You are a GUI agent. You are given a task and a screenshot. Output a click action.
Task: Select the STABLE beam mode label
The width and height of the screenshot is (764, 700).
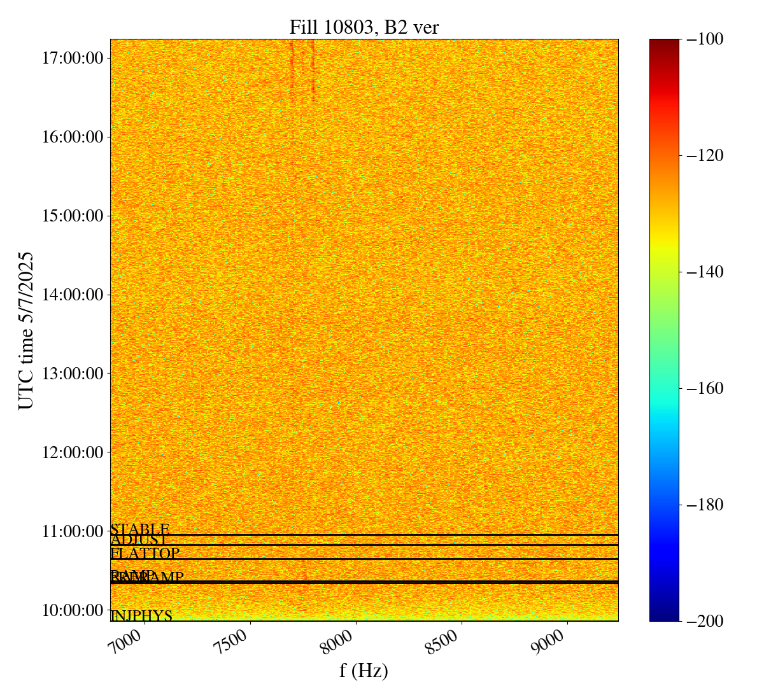pyautogui.click(x=140, y=529)
